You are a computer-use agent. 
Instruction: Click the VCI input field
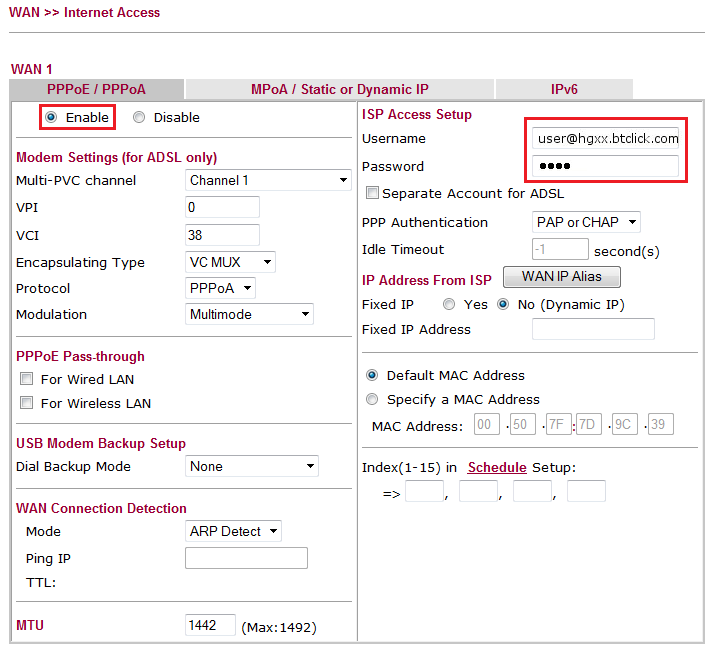[x=222, y=235]
